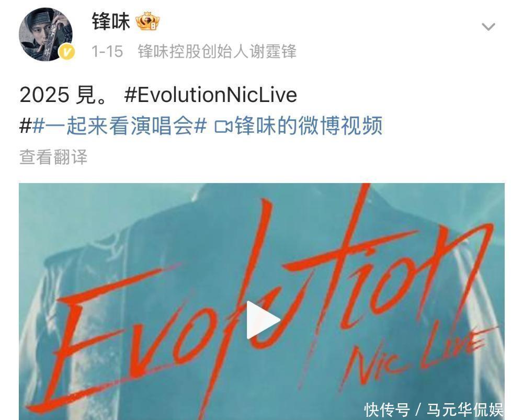Open the #一起来看演唱会# hashtag topic
This screenshot has height=420, width=523.
point(119,127)
